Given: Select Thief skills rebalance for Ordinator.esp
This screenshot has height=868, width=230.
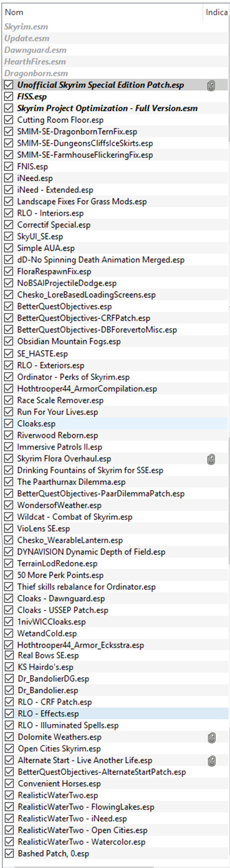Looking at the screenshot, I should click(86, 587).
